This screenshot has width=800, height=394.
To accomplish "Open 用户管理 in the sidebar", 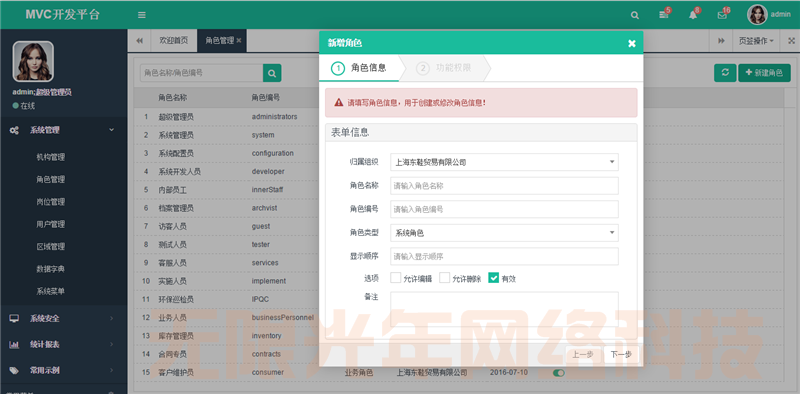I will pyautogui.click(x=51, y=225).
